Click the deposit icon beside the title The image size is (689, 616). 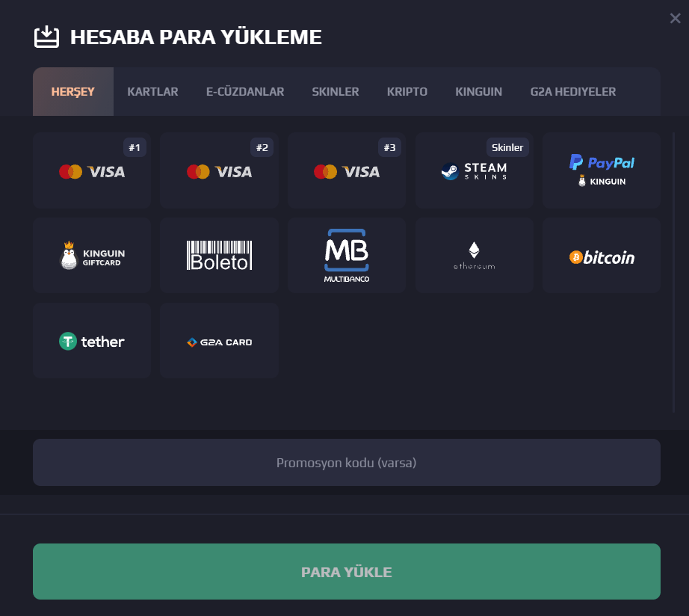(x=46, y=37)
